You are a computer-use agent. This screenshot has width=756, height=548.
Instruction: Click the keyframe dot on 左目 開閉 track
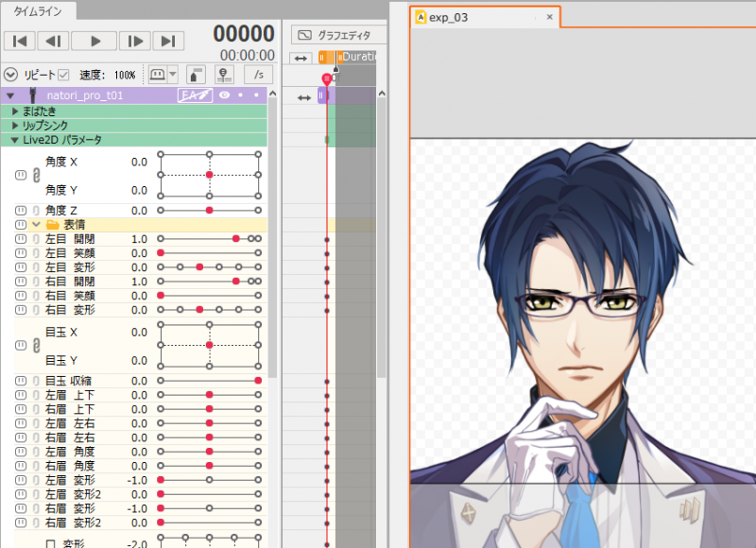point(327,240)
